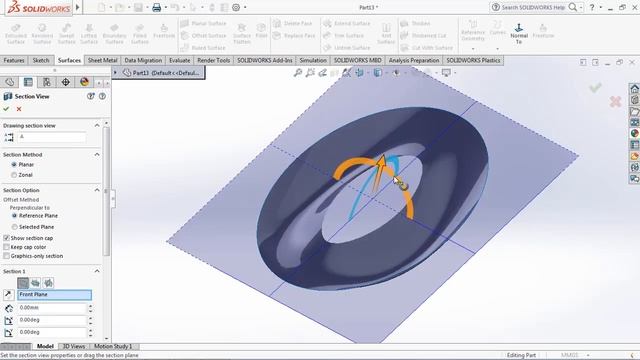This screenshot has height=360, width=640.
Task: Open the ConfigurationManager tab icon
Action: (47, 82)
